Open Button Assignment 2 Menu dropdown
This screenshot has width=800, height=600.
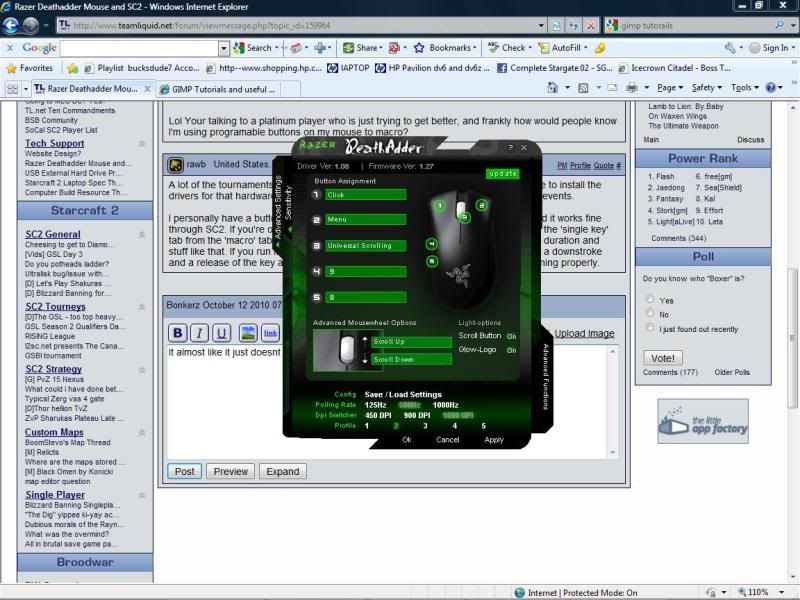[x=365, y=219]
